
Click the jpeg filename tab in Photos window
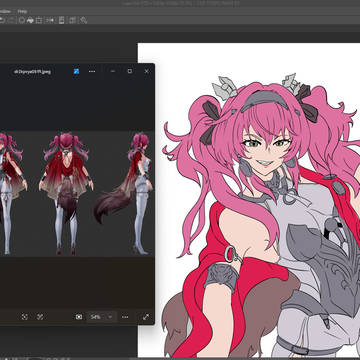click(x=32, y=71)
